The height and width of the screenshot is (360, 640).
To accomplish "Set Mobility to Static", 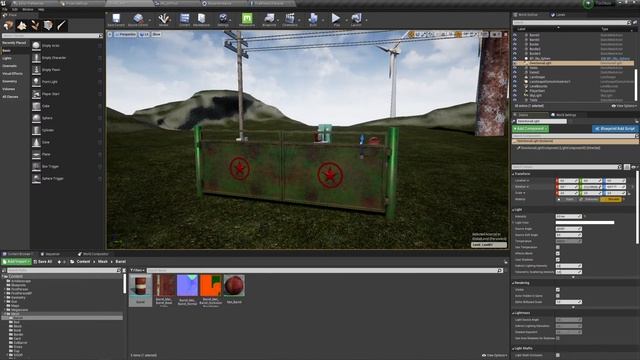I will coord(568,199).
